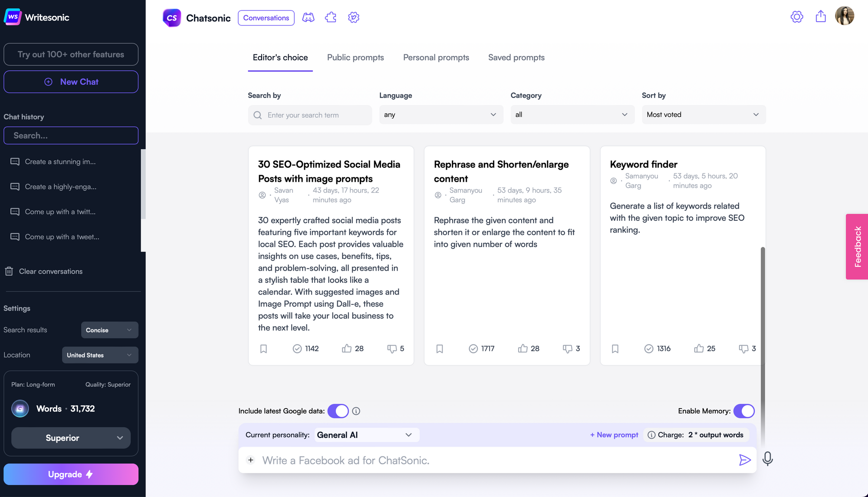Toggle the Enable Memory switch on
This screenshot has width=868, height=497.
pyautogui.click(x=744, y=411)
